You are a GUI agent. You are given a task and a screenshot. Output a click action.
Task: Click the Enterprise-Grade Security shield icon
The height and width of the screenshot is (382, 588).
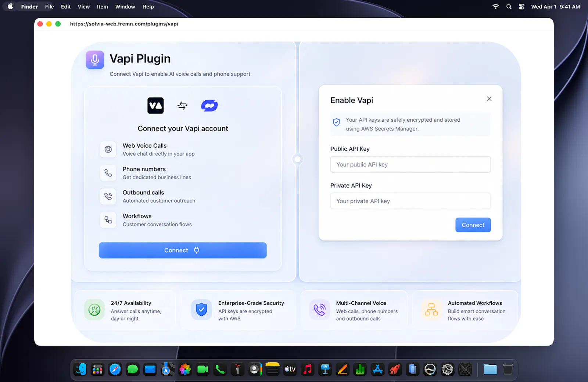201,310
